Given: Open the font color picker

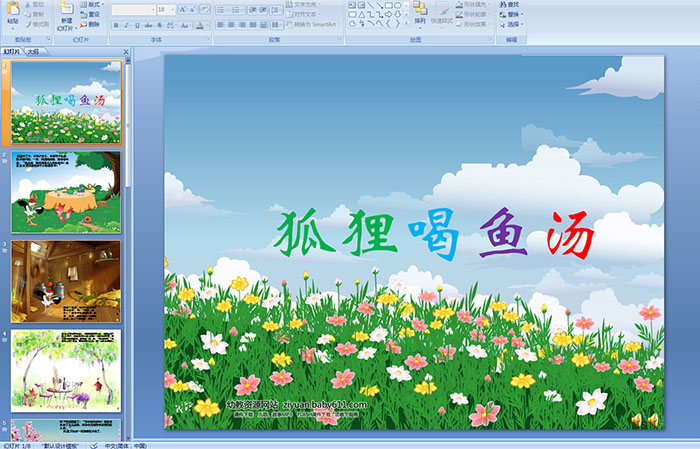Looking at the screenshot, I should click(x=201, y=24).
